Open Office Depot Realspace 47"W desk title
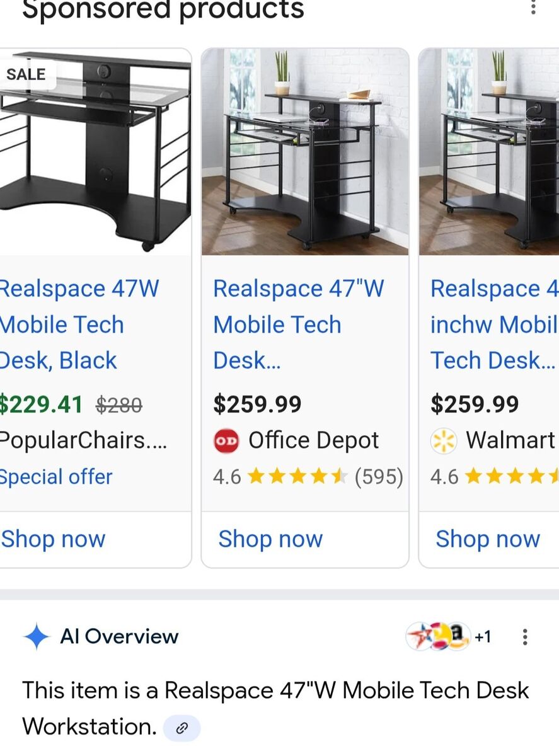The image size is (559, 756). (x=299, y=324)
